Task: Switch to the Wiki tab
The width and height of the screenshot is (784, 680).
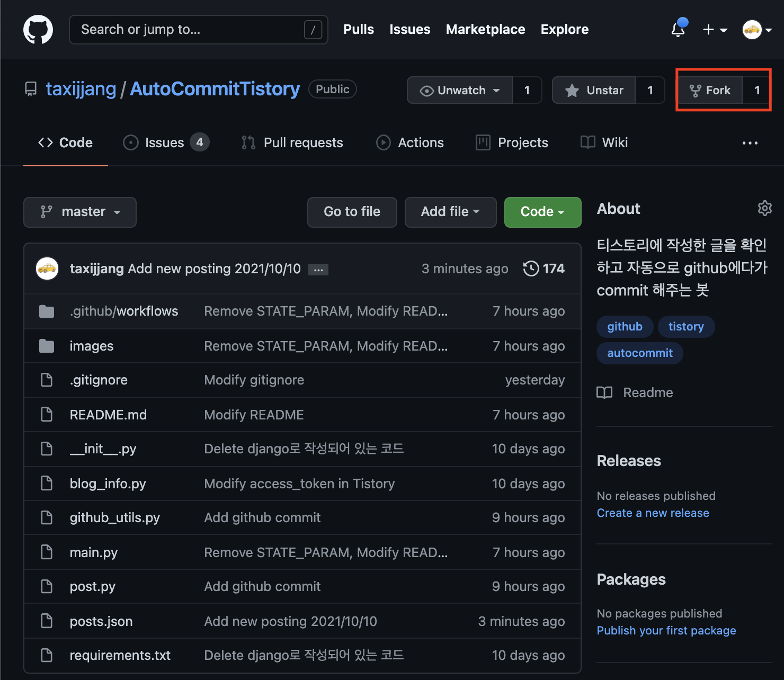Action: click(x=604, y=142)
